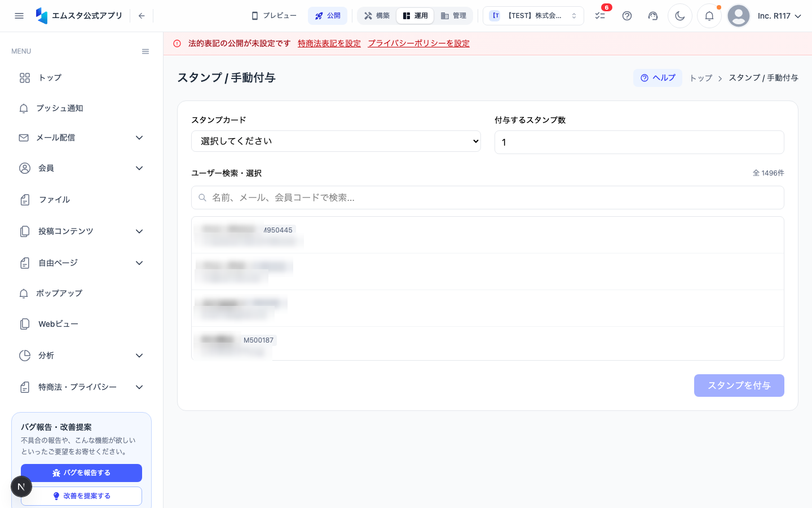Open the Webビュー sidebar item
The width and height of the screenshot is (812, 508).
point(81,324)
